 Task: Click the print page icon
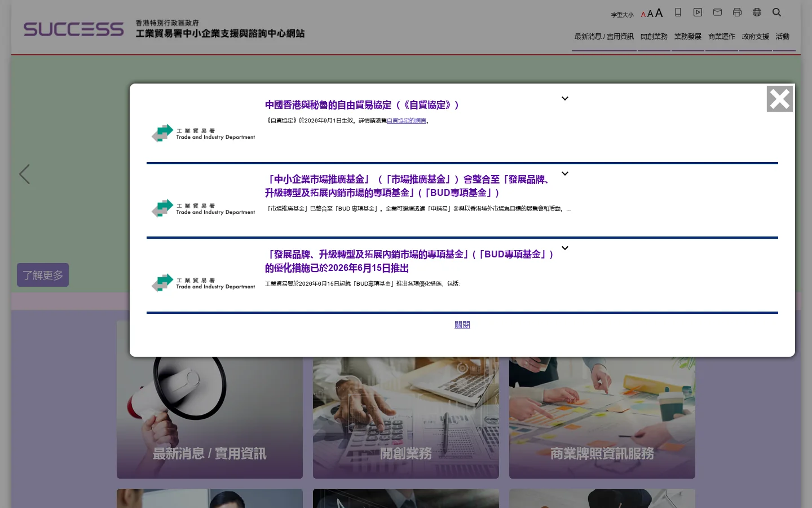tap(737, 12)
